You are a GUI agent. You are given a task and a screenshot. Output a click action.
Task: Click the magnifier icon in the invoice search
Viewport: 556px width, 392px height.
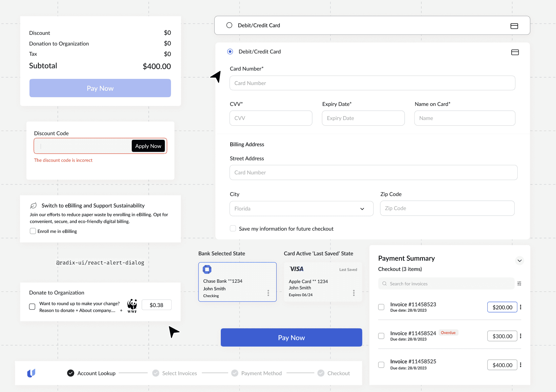[384, 284]
